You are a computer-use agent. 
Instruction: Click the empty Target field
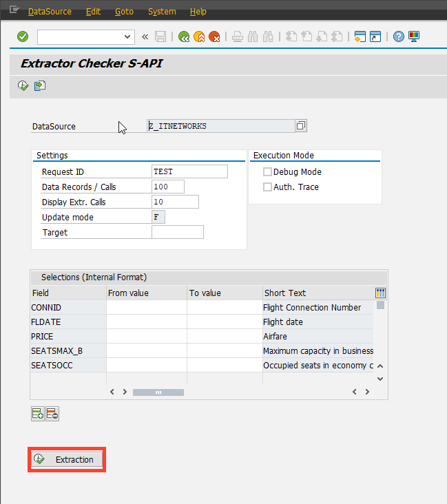178,232
